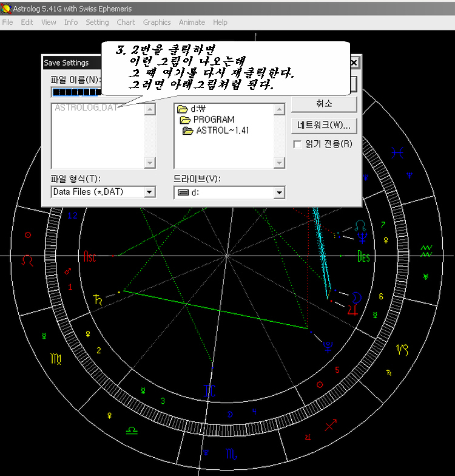
Task: Click the red Sun glyph in house 12
Action: (28, 235)
